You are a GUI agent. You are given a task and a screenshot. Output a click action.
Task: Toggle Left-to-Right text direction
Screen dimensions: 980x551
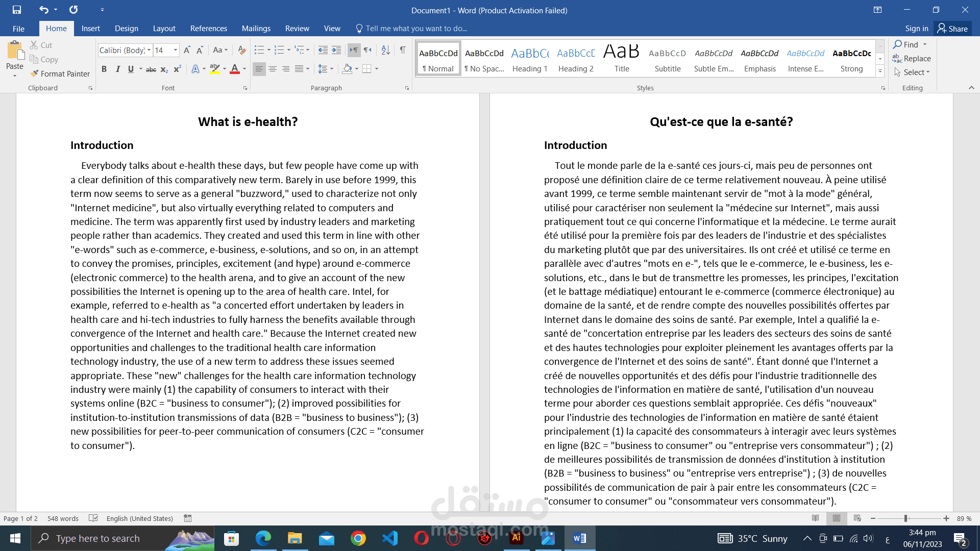tap(353, 50)
